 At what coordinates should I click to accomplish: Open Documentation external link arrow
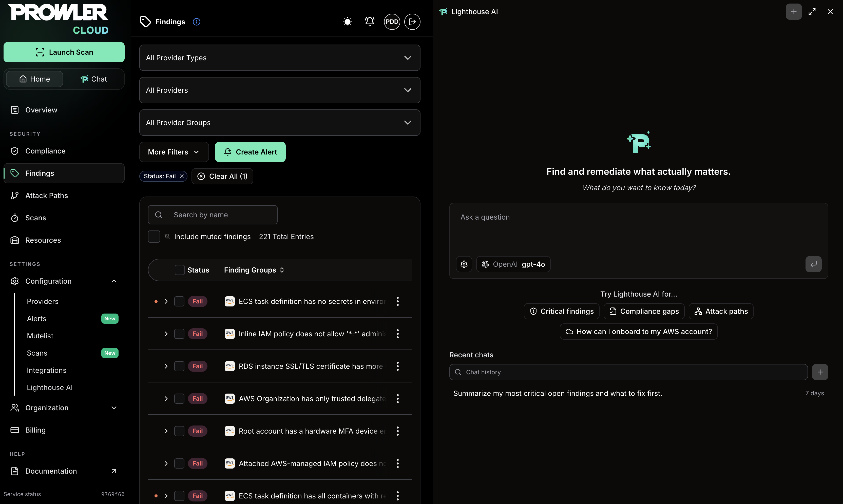coord(114,471)
